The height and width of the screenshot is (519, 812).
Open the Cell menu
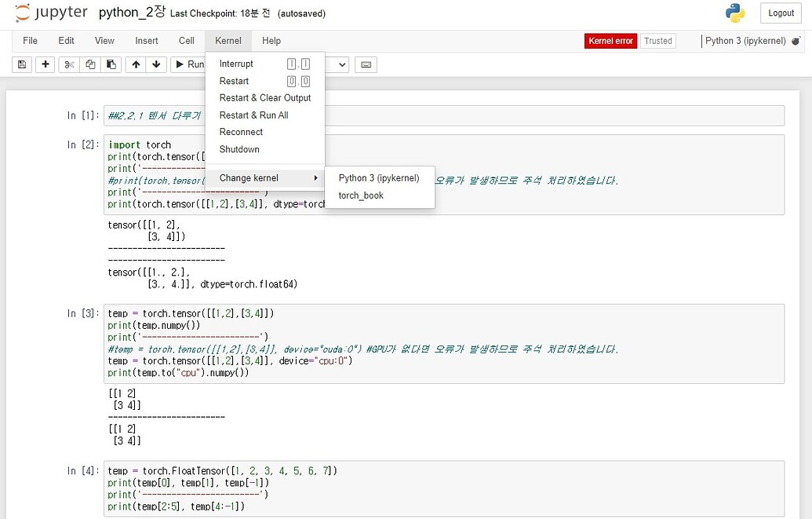click(186, 41)
